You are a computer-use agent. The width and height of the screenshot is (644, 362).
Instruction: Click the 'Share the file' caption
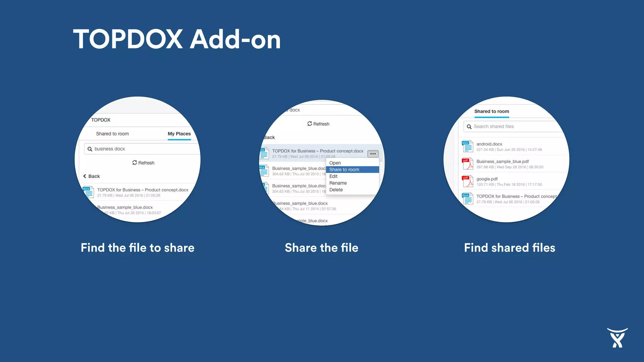(x=321, y=248)
